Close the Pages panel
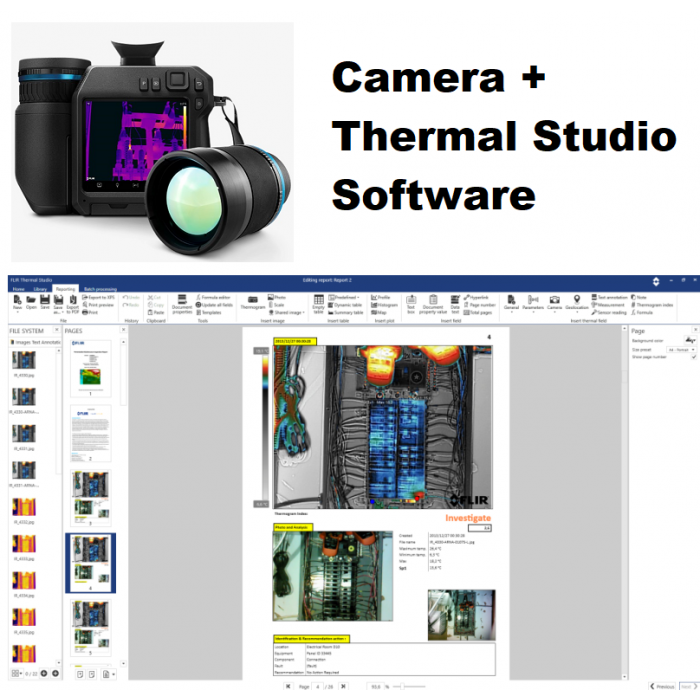This screenshot has width=700, height=700. click(x=123, y=330)
